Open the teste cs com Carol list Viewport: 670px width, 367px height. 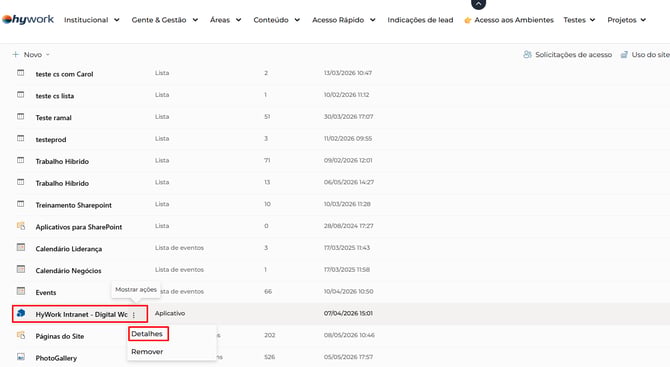(x=64, y=74)
